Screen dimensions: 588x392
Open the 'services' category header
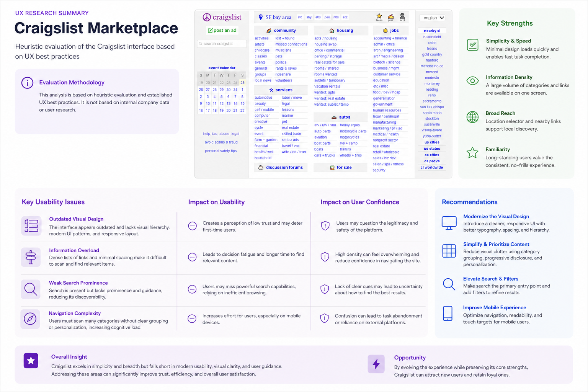[281, 90]
